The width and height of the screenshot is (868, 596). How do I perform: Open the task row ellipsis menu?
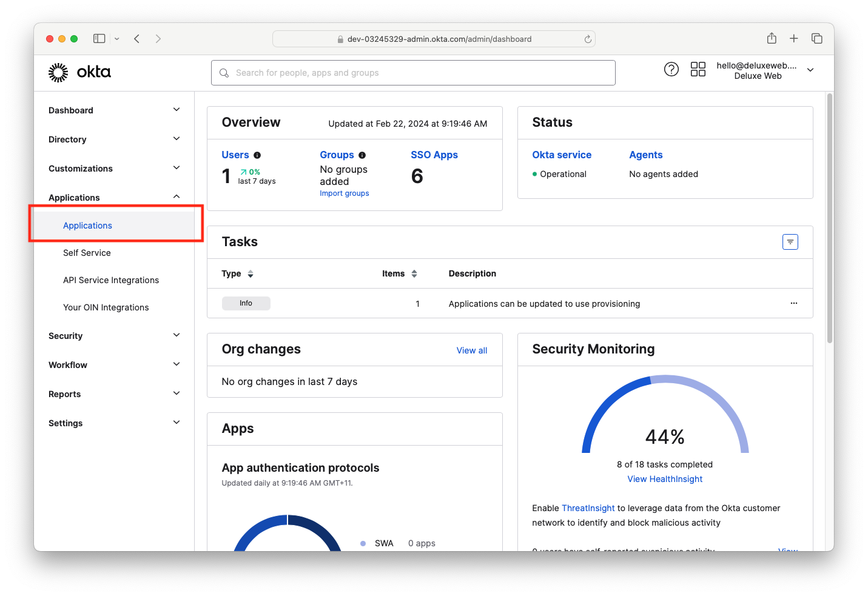793,303
